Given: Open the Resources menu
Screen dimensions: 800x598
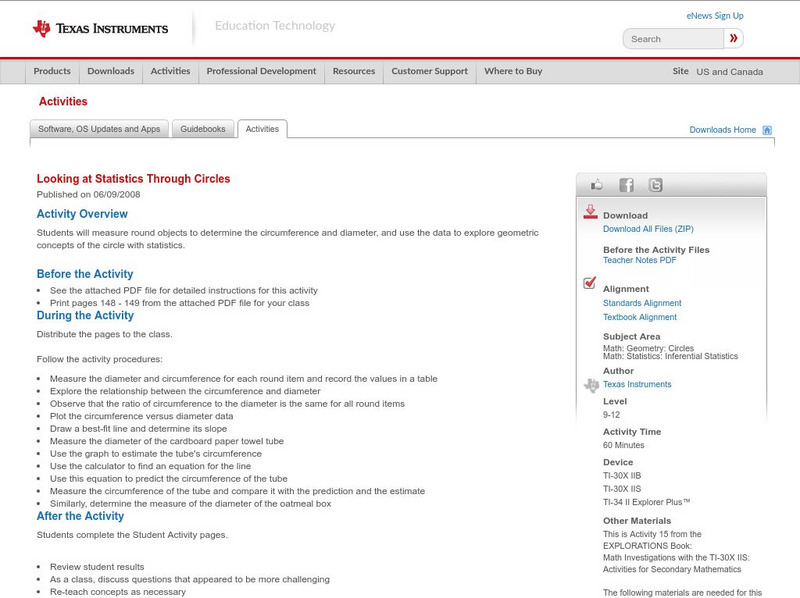Looking at the screenshot, I should [x=354, y=71].
